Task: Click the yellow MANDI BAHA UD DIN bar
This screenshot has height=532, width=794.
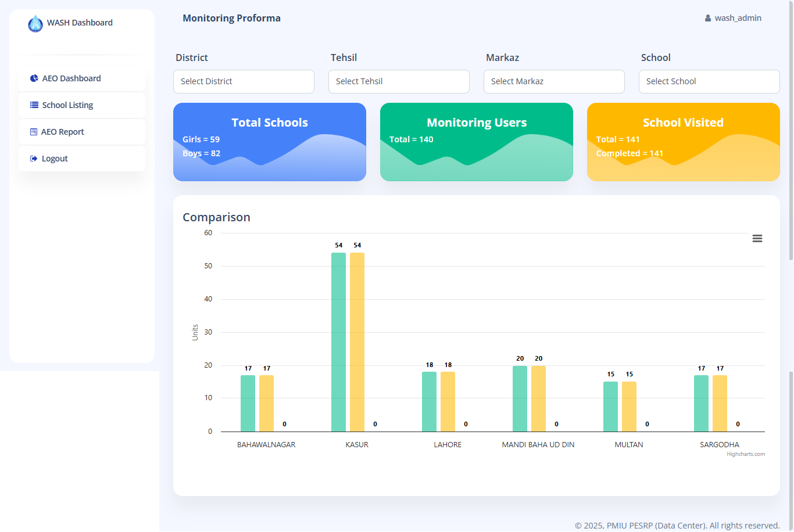Action: (x=538, y=398)
